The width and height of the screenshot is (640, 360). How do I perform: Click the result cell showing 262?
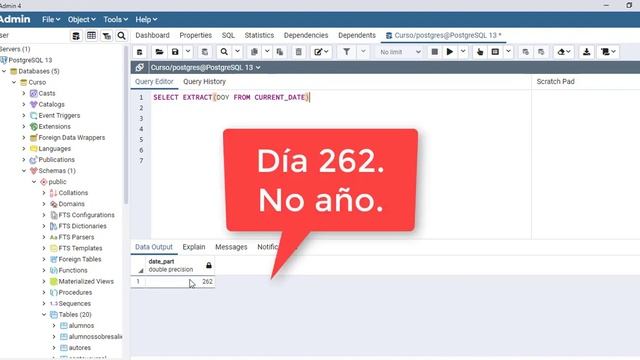tap(180, 282)
